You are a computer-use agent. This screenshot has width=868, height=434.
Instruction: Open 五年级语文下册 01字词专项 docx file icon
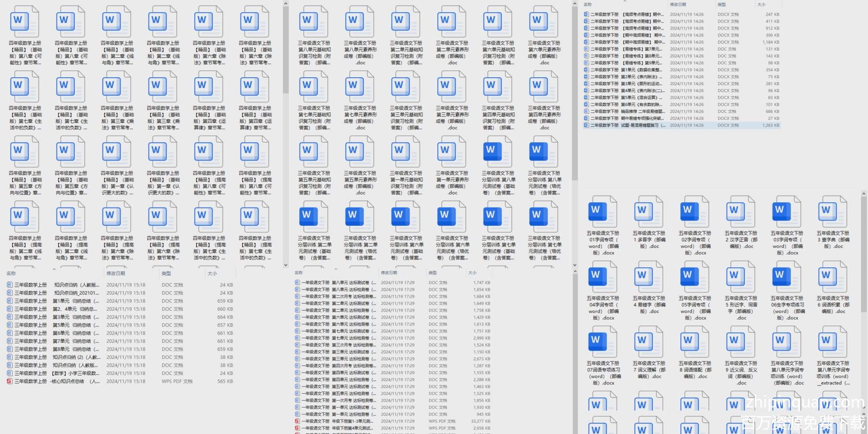click(x=602, y=211)
